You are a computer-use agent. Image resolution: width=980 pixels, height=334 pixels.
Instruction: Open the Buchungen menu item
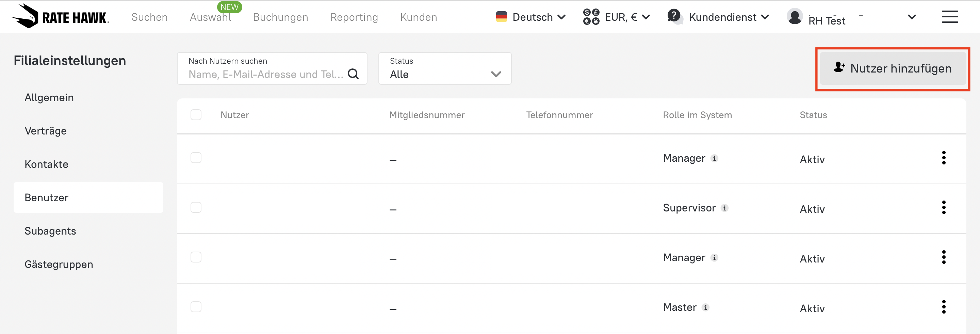pos(280,17)
